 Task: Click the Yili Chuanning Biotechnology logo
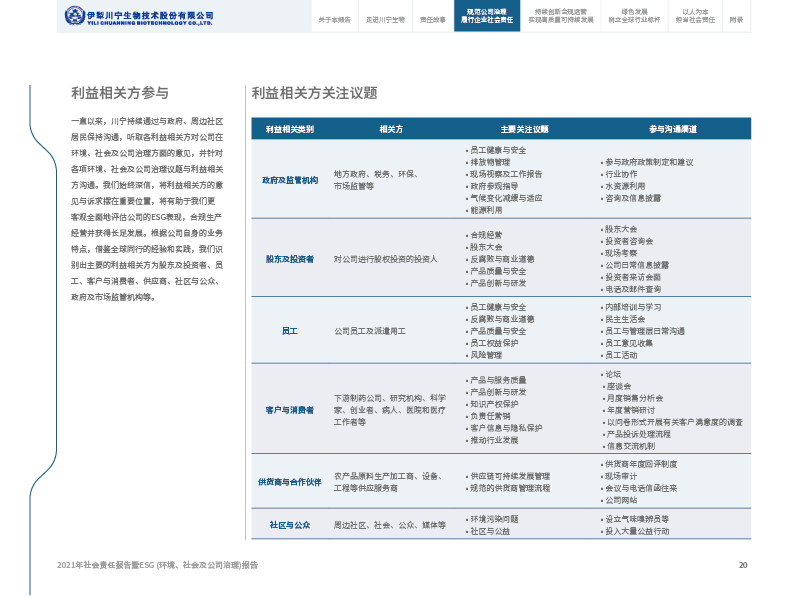pyautogui.click(x=138, y=17)
